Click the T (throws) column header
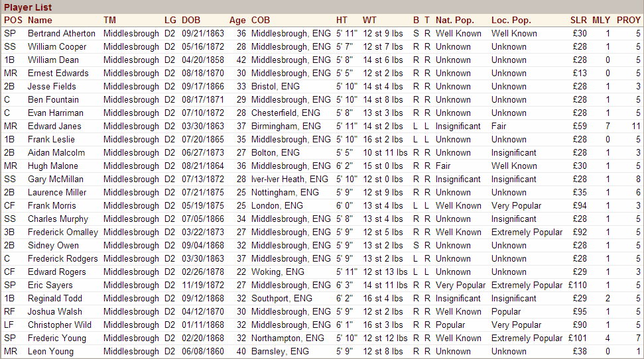This screenshot has width=644, height=359. coord(427,20)
